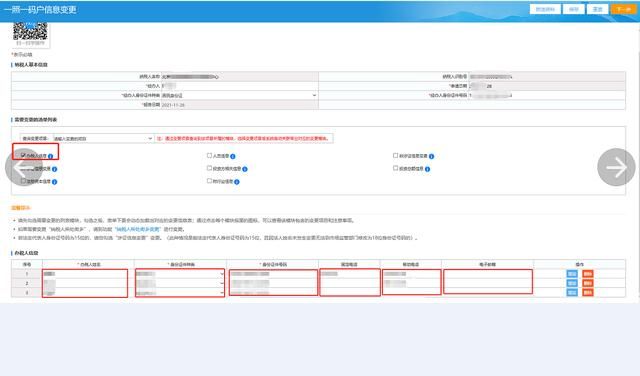Image resolution: width=640 pixels, height=376 pixels.
Task: Open info icon beside 投资总额信息
Action: click(427, 169)
